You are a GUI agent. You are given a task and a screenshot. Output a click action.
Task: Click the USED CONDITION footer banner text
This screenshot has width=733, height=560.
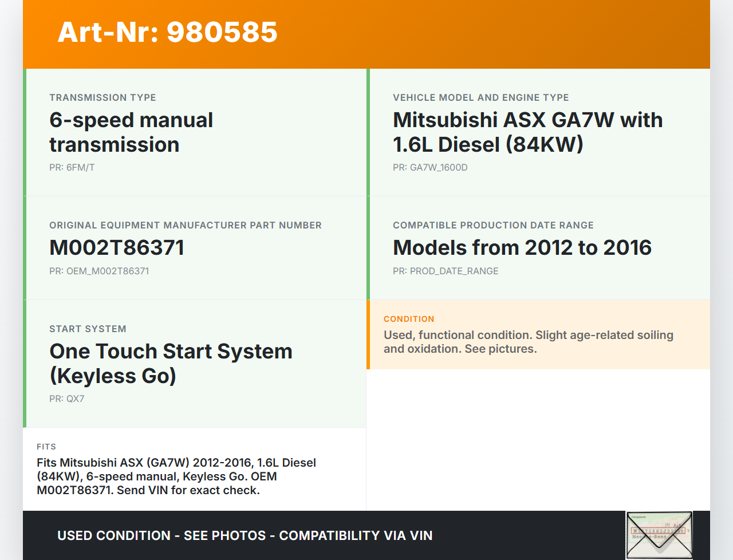[245, 536]
